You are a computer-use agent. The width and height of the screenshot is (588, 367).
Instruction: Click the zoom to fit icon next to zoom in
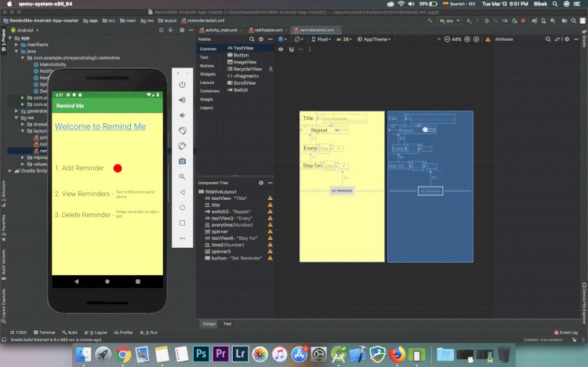tap(476, 39)
